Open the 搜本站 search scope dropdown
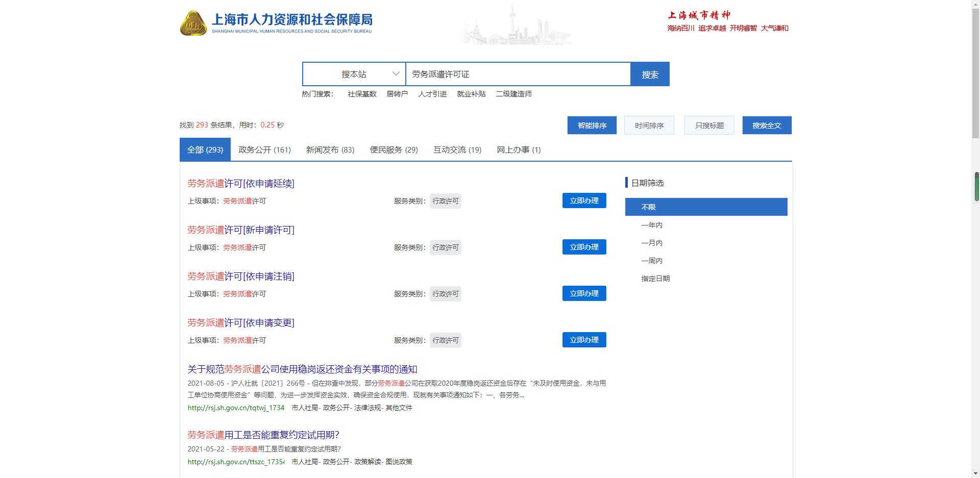 coord(354,74)
